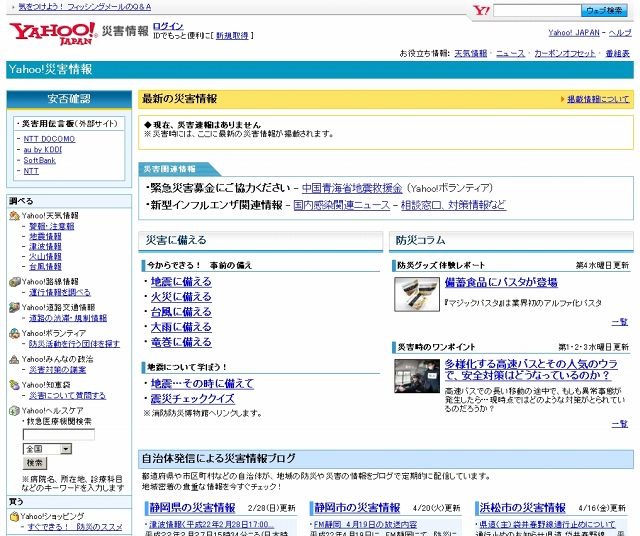Open 地震に備える link
Image resolution: width=640 pixels, height=536 pixels.
[x=181, y=282]
